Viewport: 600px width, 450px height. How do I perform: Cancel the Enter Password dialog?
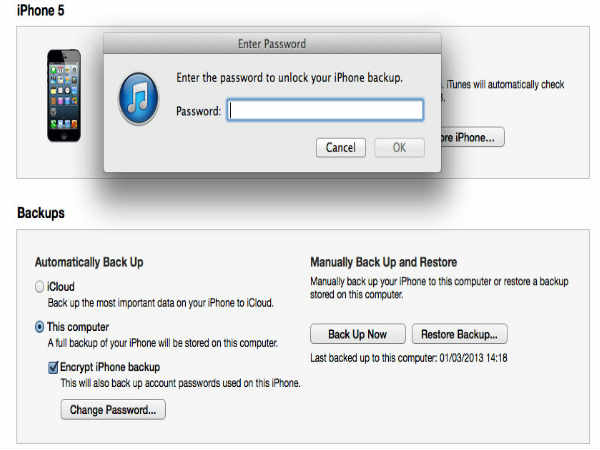pyautogui.click(x=341, y=148)
